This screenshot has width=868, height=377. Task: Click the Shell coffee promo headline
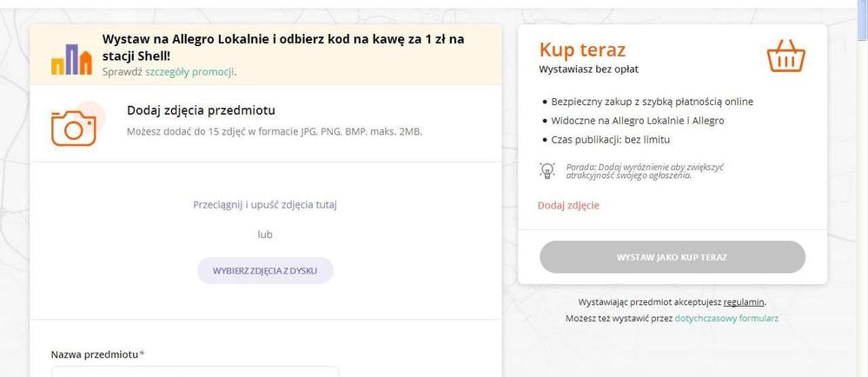pyautogui.click(x=282, y=46)
